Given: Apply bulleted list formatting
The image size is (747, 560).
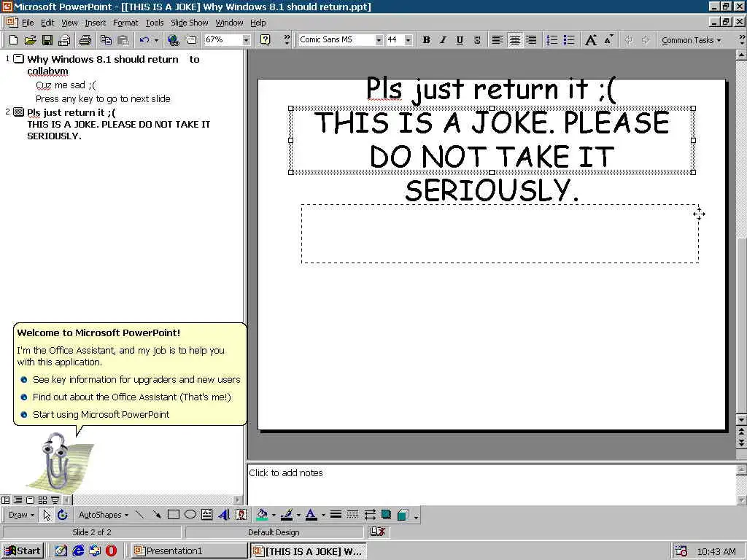Looking at the screenshot, I should pyautogui.click(x=569, y=40).
